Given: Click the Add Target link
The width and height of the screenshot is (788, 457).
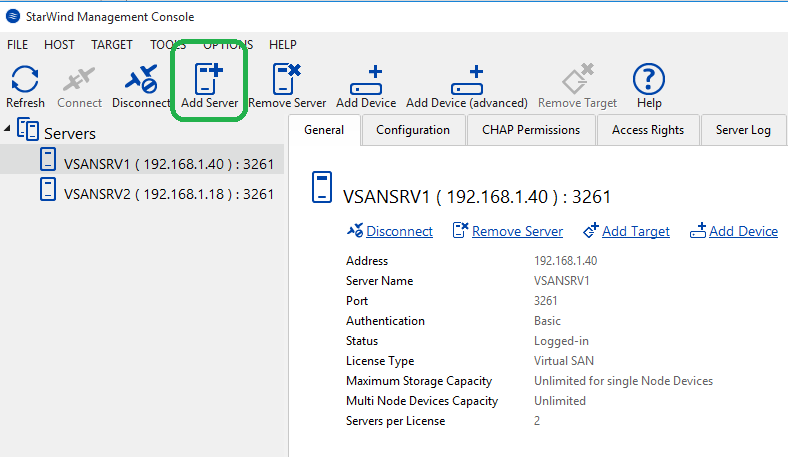Looking at the screenshot, I should click(x=636, y=231).
